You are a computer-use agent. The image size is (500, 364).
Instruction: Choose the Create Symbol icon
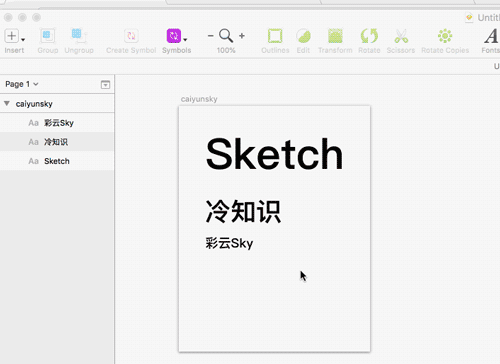click(x=131, y=36)
